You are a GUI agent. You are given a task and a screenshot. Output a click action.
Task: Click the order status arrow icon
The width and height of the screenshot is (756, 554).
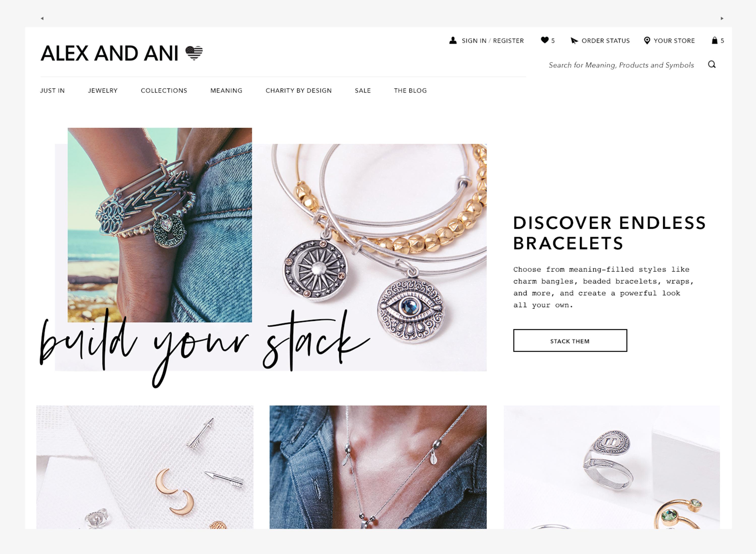point(574,41)
